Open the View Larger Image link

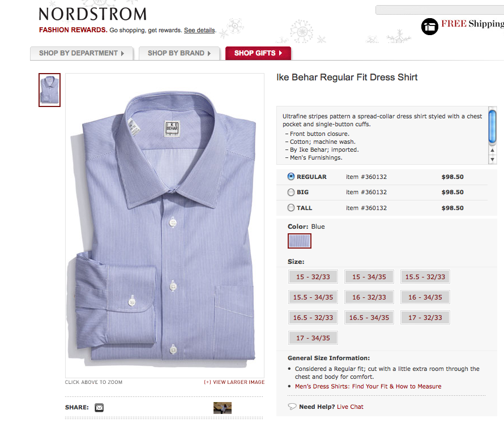point(234,382)
